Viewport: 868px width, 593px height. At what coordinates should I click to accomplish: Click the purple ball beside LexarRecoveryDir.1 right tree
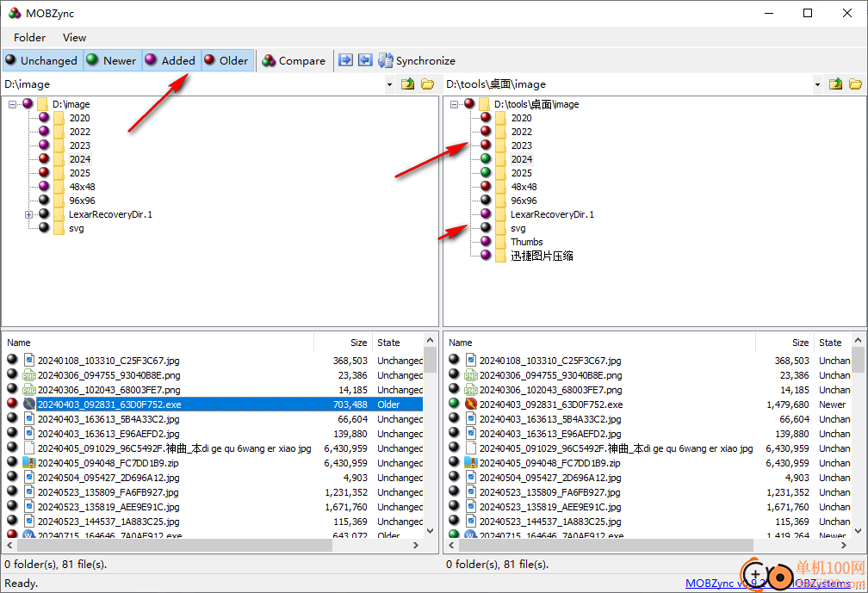pos(486,213)
